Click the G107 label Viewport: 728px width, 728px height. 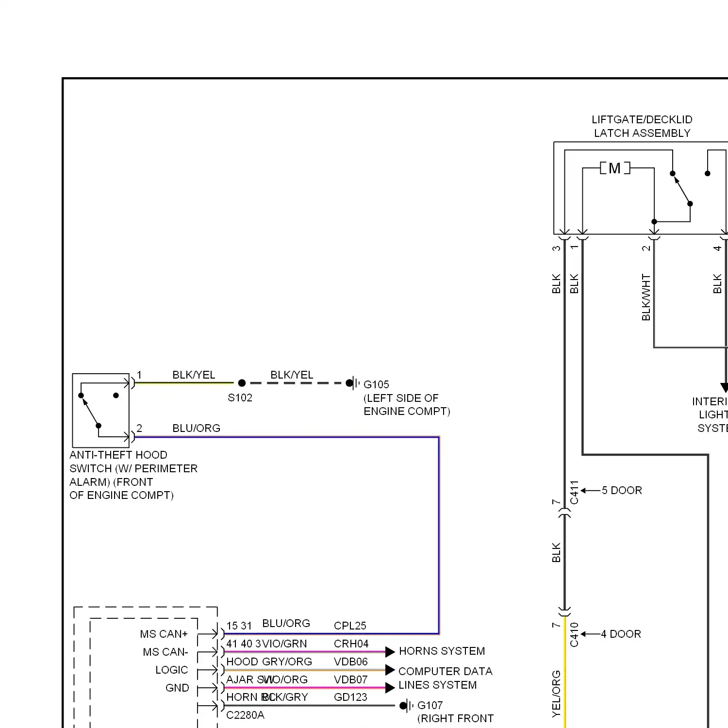pos(430,705)
